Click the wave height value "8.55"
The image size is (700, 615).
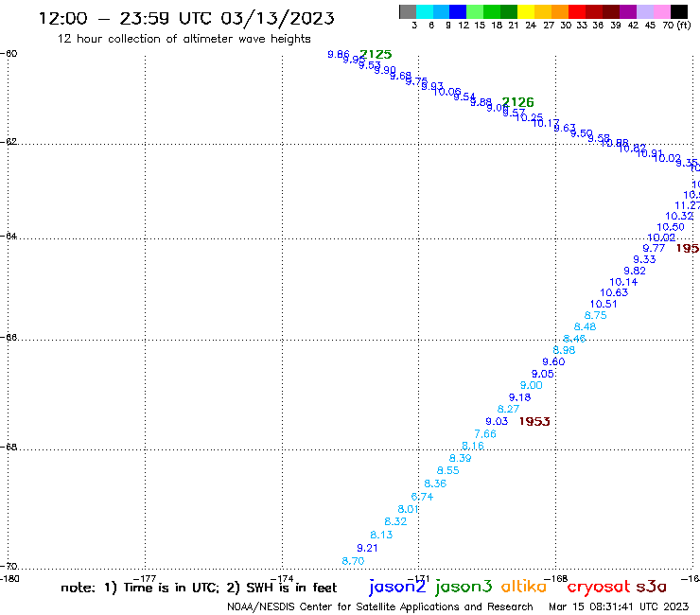[x=447, y=471]
